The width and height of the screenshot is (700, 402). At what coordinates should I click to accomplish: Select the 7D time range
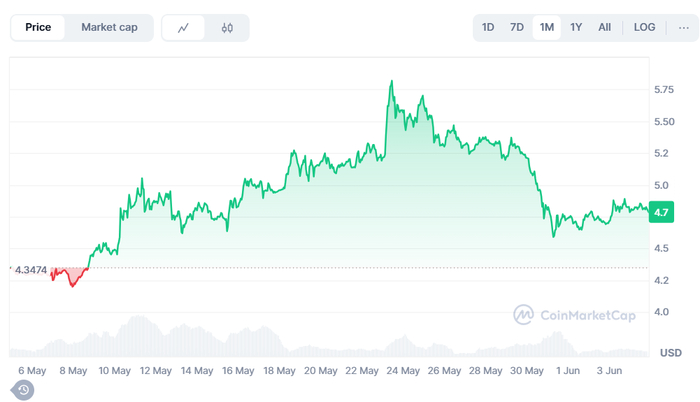517,27
